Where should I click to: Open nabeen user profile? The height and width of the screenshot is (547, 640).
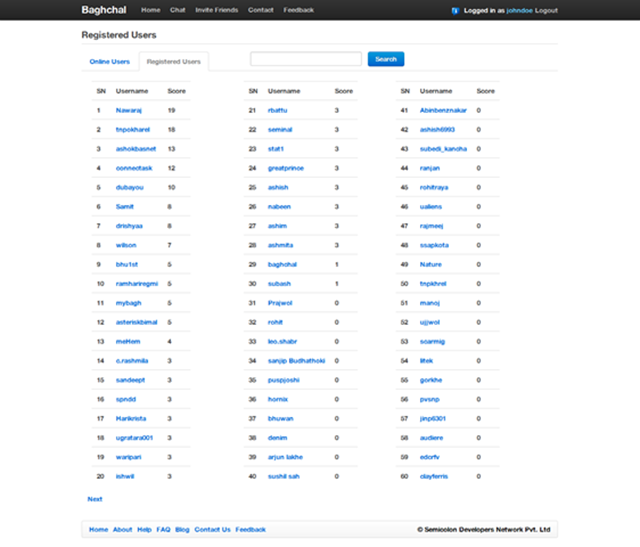[279, 207]
